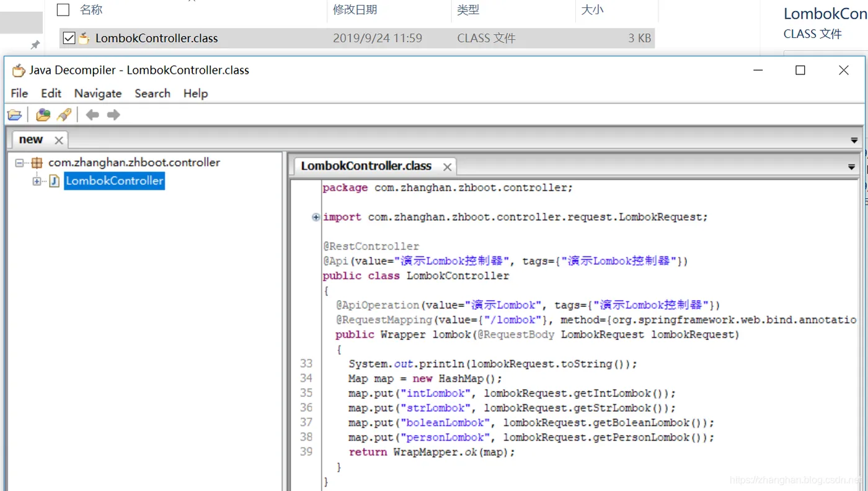Click CLASS 文件 type cell in file row
The image size is (868, 491).
(486, 38)
